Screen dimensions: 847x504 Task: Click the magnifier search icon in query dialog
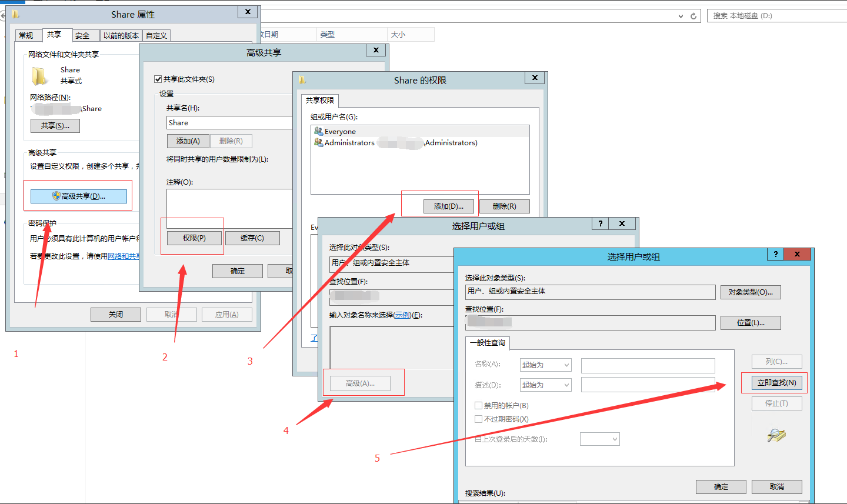click(x=776, y=435)
